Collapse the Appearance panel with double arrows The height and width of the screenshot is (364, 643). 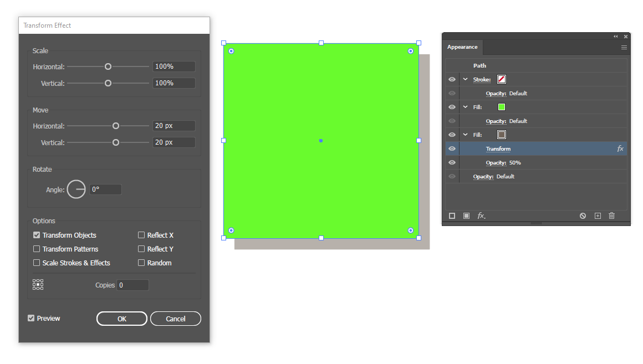click(x=615, y=37)
